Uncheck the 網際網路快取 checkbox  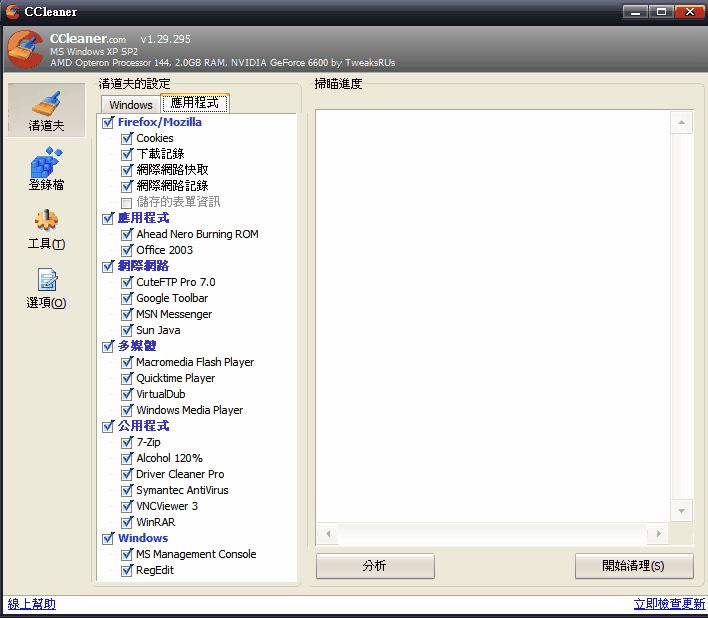click(x=127, y=170)
